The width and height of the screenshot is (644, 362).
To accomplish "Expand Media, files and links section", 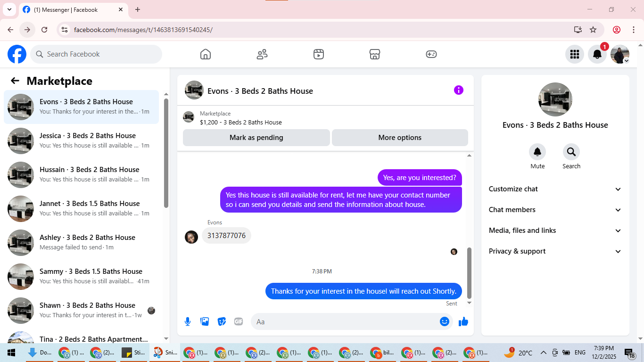I will coord(555,230).
